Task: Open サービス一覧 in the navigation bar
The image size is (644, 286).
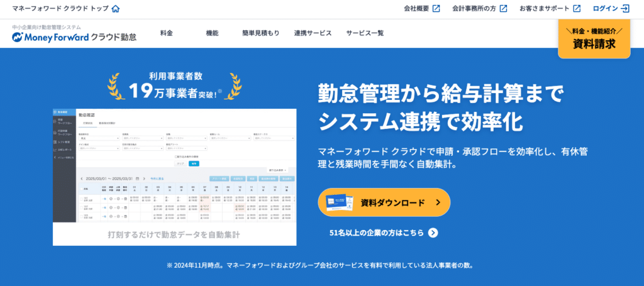Action: point(365,33)
